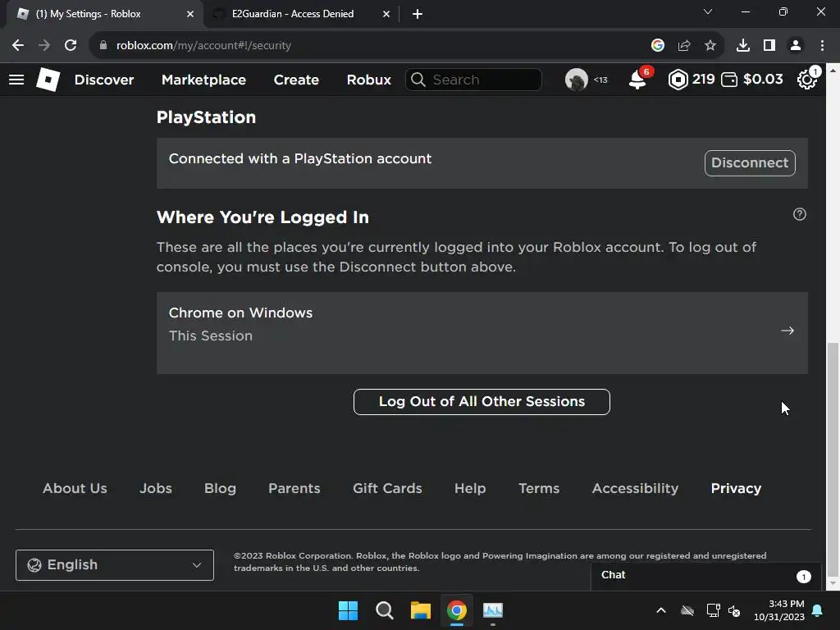Open the Discover nav item
840x630 pixels.
[104, 80]
